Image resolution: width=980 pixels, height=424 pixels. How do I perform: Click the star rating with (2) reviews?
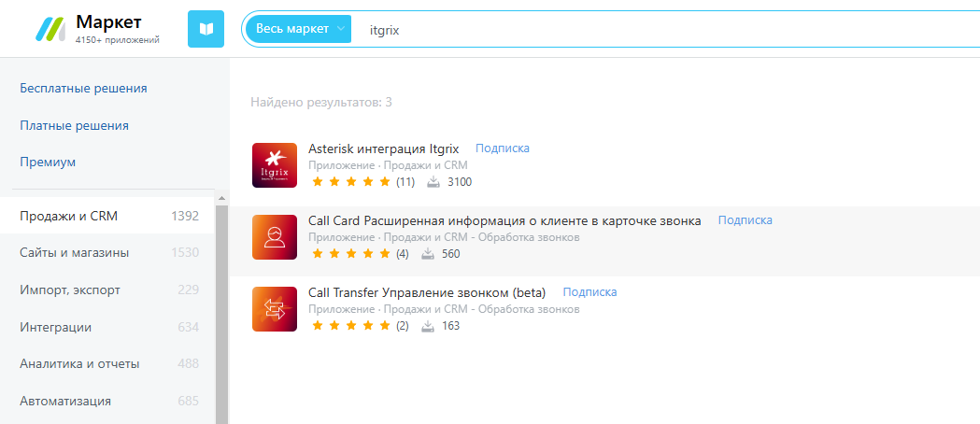tap(350, 326)
